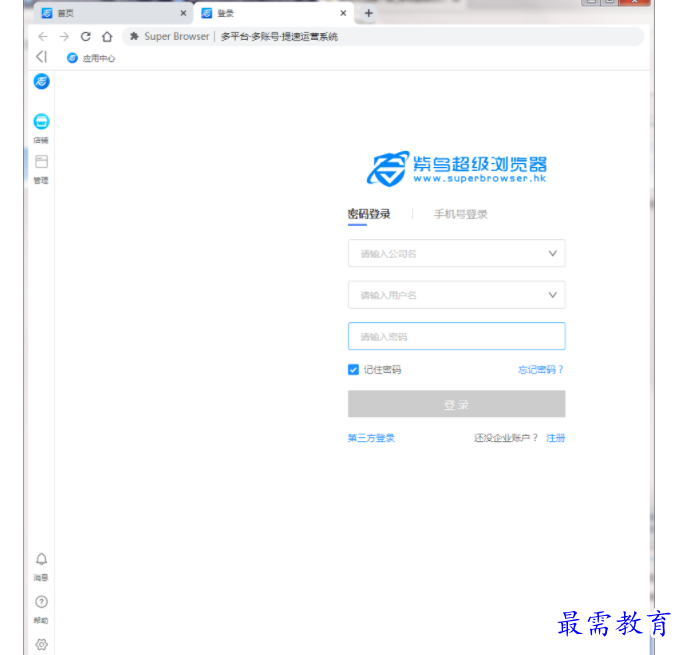Click the company name input field
The image size is (679, 655).
[x=456, y=253]
